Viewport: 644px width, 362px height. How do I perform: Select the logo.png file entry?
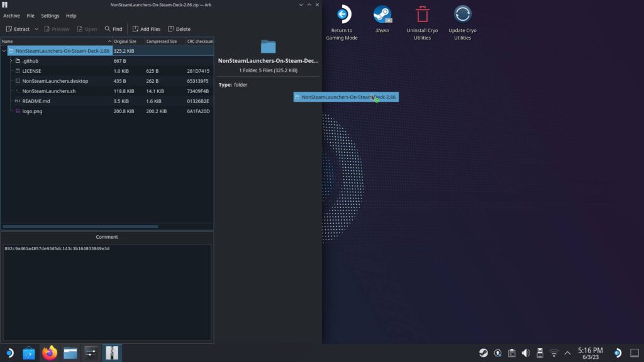point(32,111)
